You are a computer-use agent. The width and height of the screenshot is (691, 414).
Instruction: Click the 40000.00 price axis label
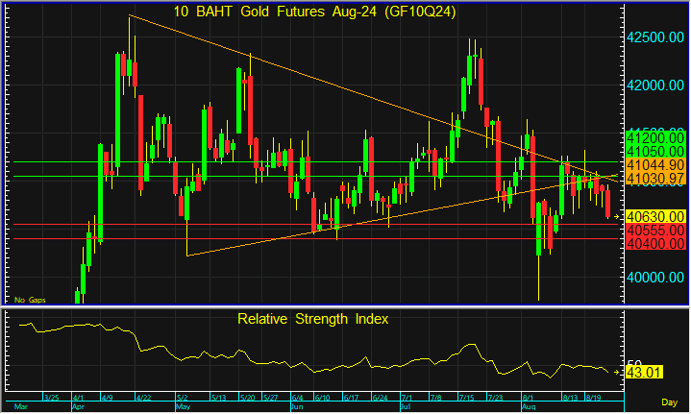pyautogui.click(x=654, y=277)
